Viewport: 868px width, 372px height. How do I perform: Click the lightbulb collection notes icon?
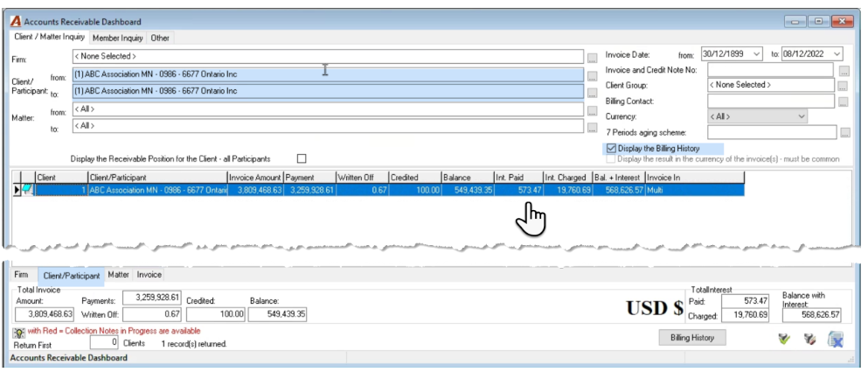click(19, 332)
